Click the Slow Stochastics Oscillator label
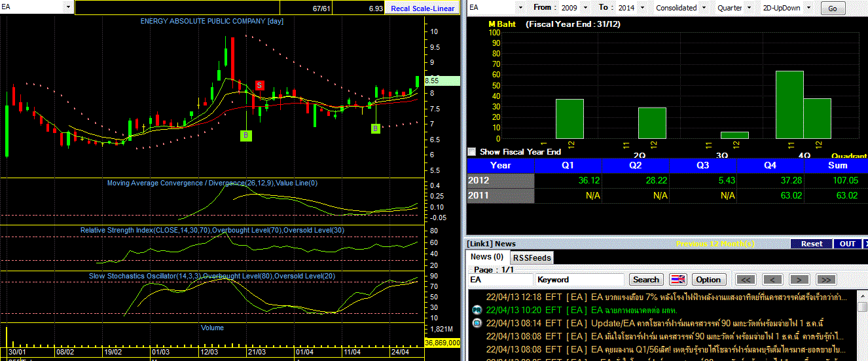Screen dimensions: 868x361 coord(212,276)
